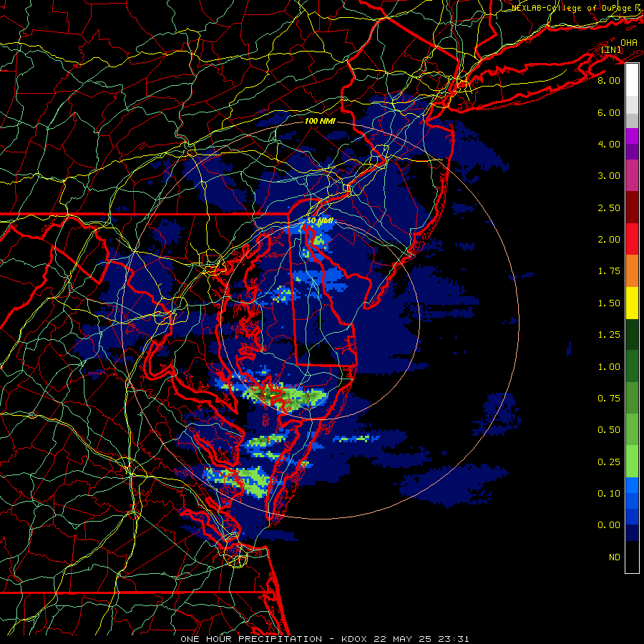Pick the yellow legend swatch beside 1.50

632,303
